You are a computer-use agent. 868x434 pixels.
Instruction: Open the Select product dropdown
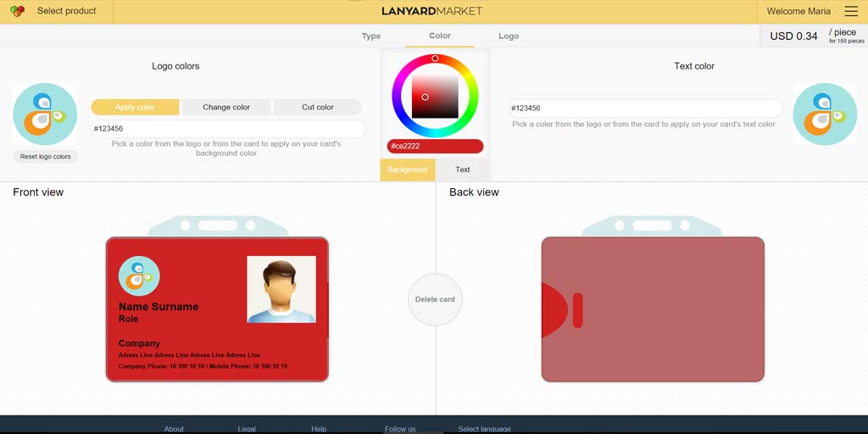point(66,11)
